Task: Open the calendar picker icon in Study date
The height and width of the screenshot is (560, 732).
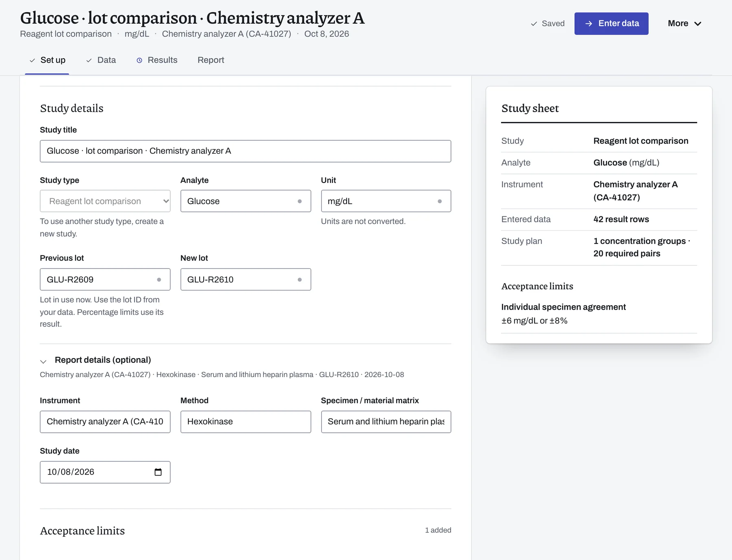Action: coord(158,472)
